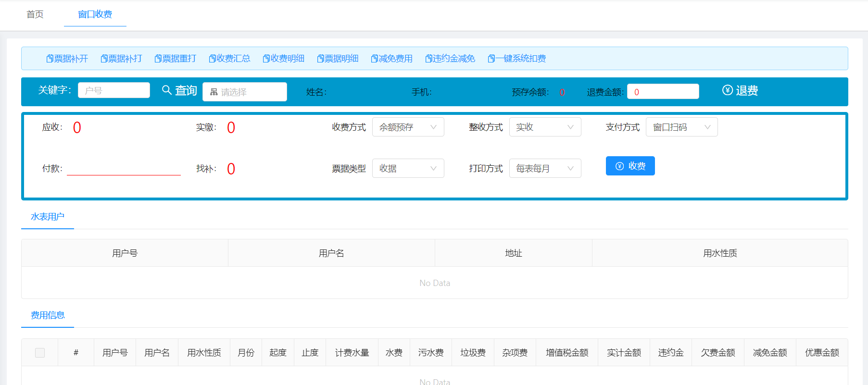Click the 用户名 header in 水表用户 table
The width and height of the screenshot is (868, 385).
pos(332,253)
